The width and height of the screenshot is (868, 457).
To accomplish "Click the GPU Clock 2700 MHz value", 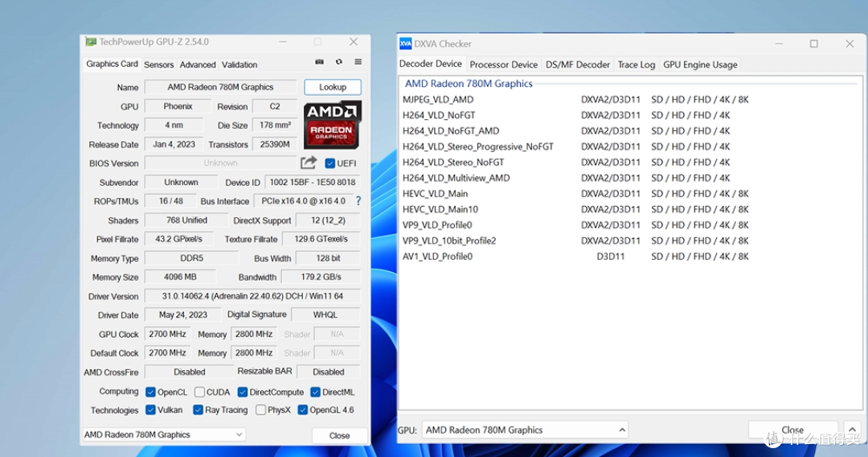I will click(x=167, y=334).
